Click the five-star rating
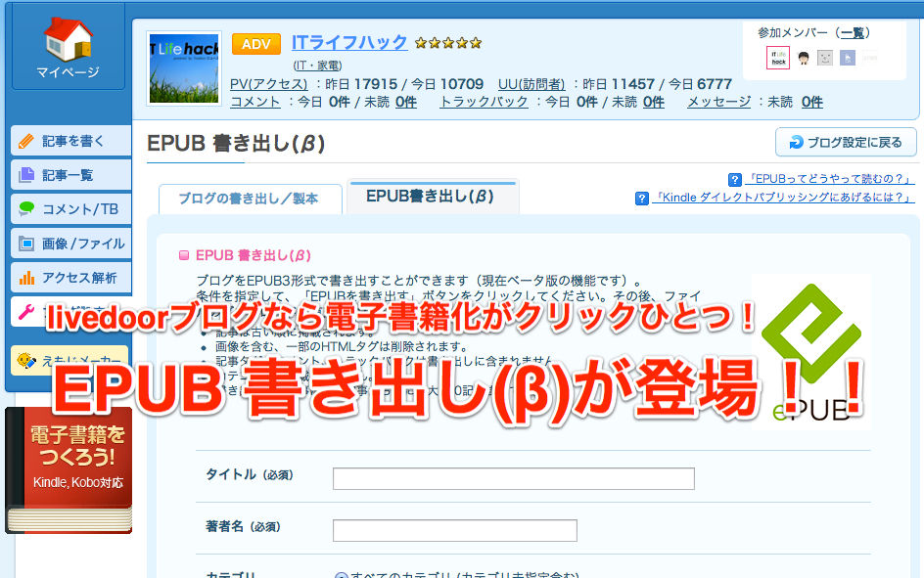The image size is (924, 578). tap(448, 43)
